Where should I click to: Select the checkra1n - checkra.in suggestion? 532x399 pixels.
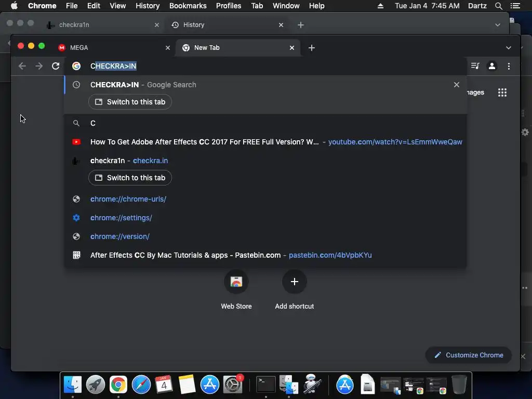pos(265,161)
